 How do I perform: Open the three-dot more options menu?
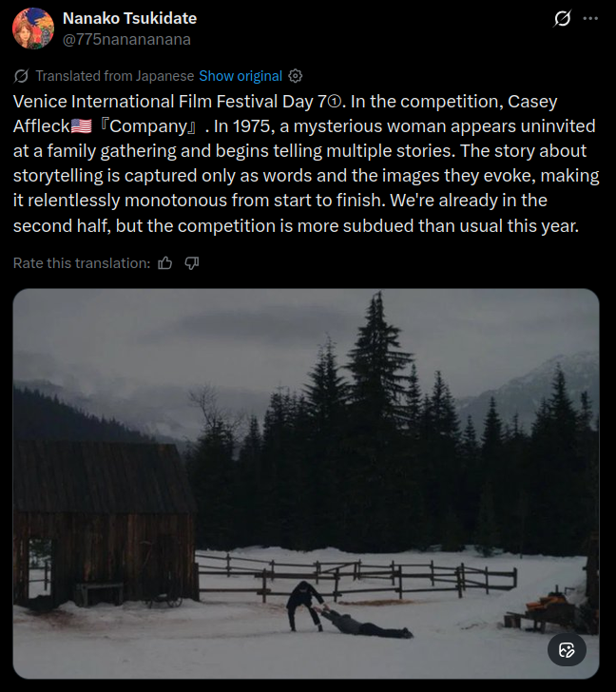pyautogui.click(x=590, y=19)
